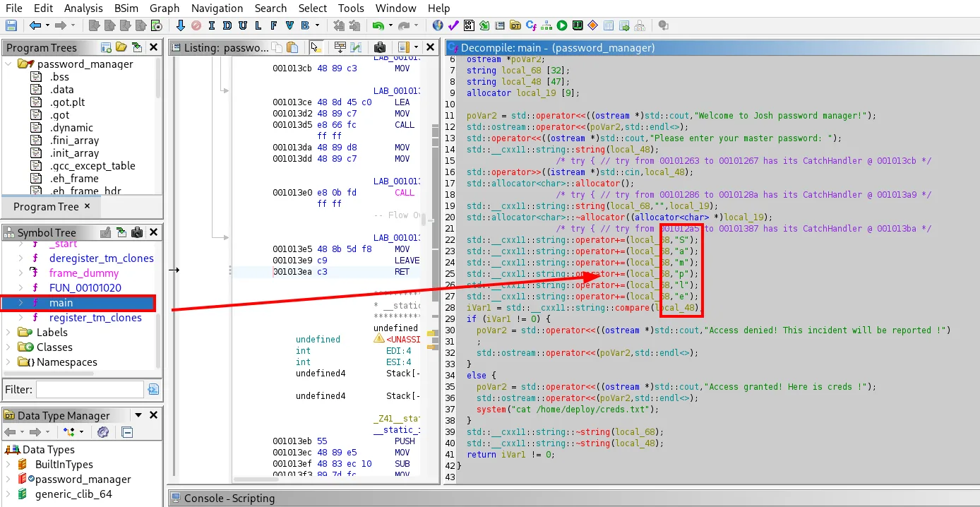Open the Navigation menu

tap(217, 8)
